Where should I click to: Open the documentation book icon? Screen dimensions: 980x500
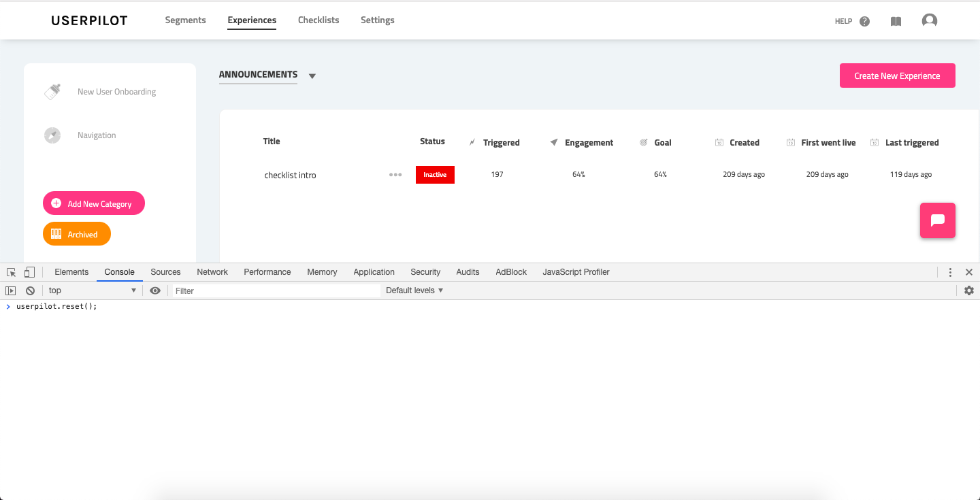[x=896, y=21]
